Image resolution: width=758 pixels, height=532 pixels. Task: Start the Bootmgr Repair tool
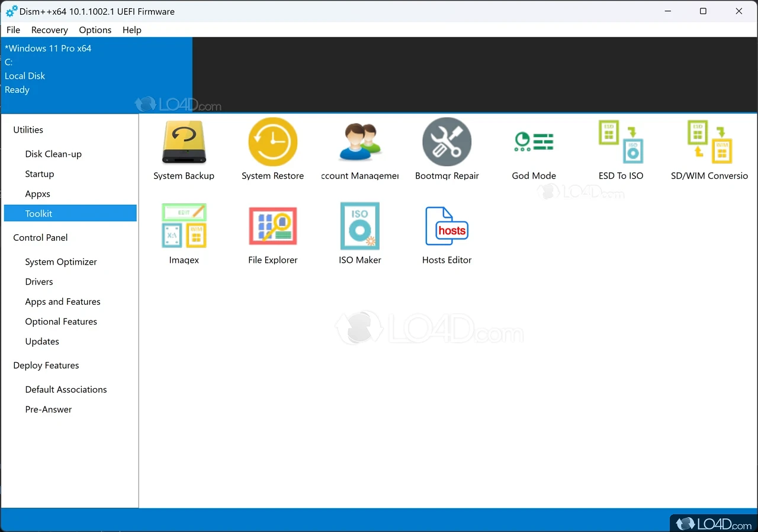click(x=447, y=148)
